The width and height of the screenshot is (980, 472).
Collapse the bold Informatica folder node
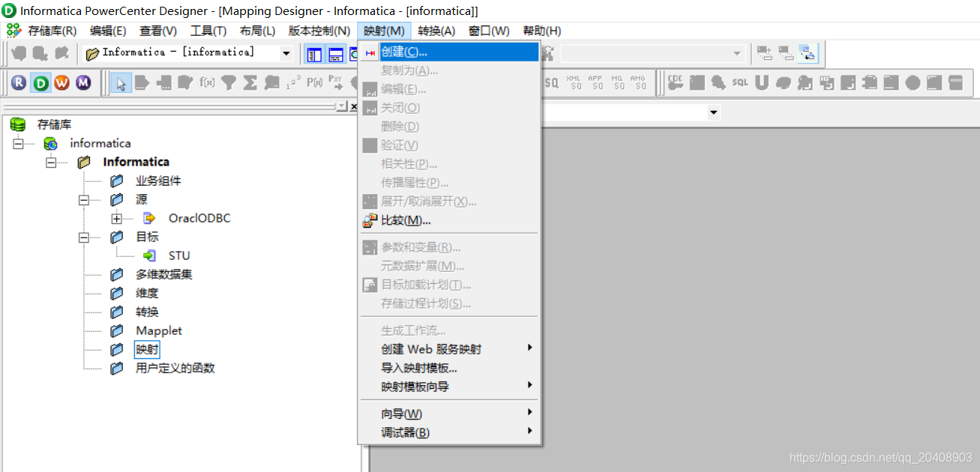(52, 162)
